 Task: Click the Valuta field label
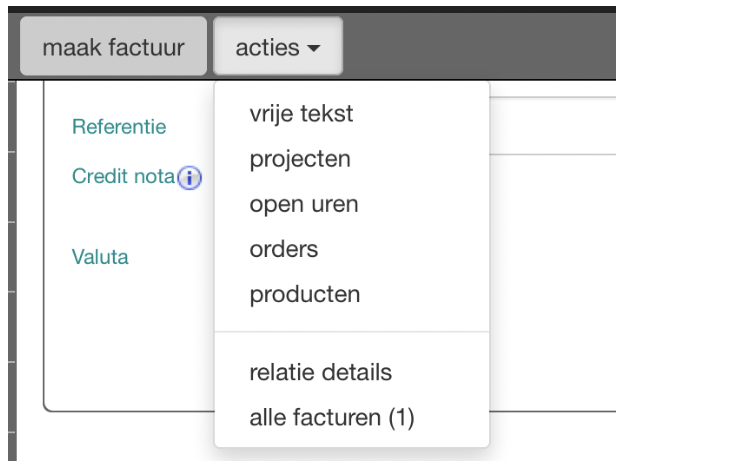[100, 257]
